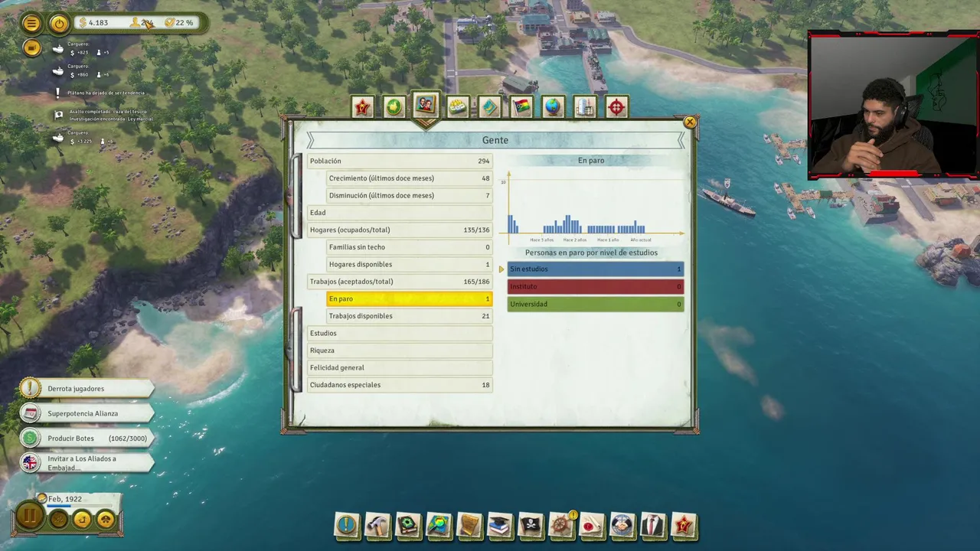Click Carguero ship notification +3.225
The width and height of the screenshot is (980, 551).
click(x=83, y=137)
